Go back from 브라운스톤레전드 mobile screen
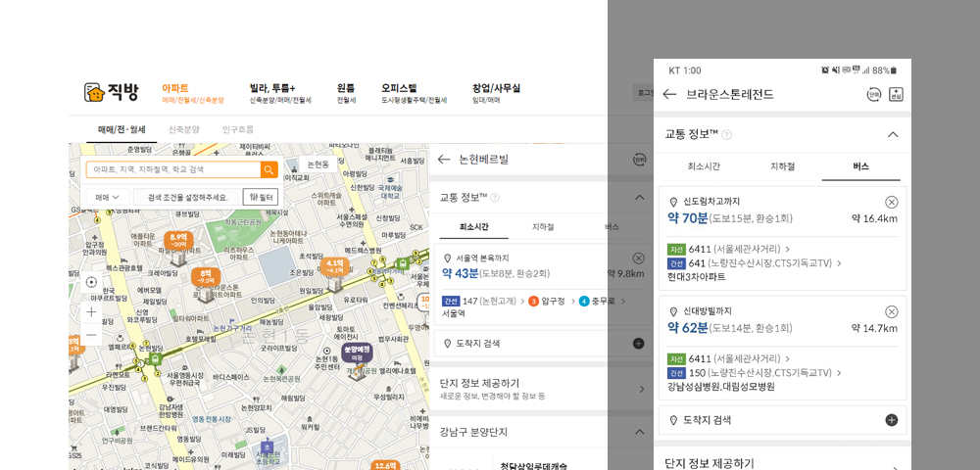The height and width of the screenshot is (470, 980). (669, 94)
